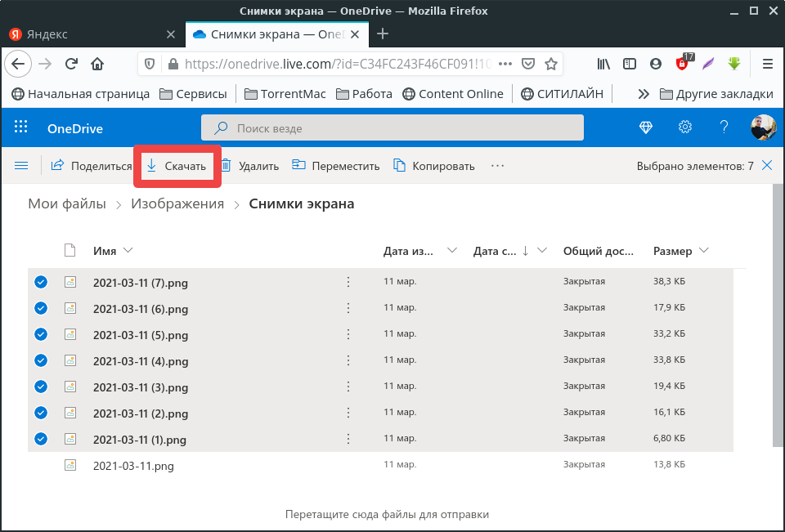Toggle checkbox for 2021-03-11 (1).png
The height and width of the screenshot is (532, 785).
[x=41, y=439]
